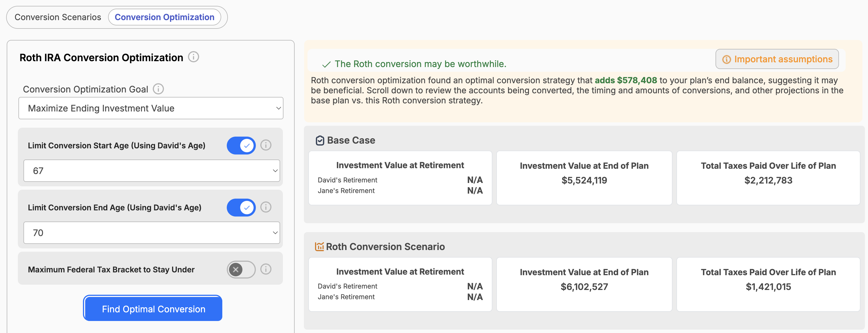The height and width of the screenshot is (333, 868).
Task: Click the green checkmark before worthwhile message
Action: click(326, 64)
